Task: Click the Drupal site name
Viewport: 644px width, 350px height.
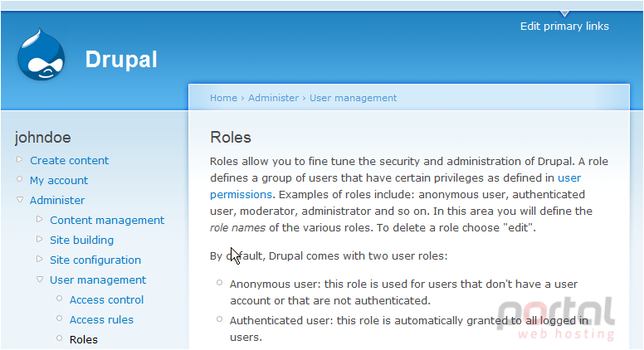Action: point(121,60)
